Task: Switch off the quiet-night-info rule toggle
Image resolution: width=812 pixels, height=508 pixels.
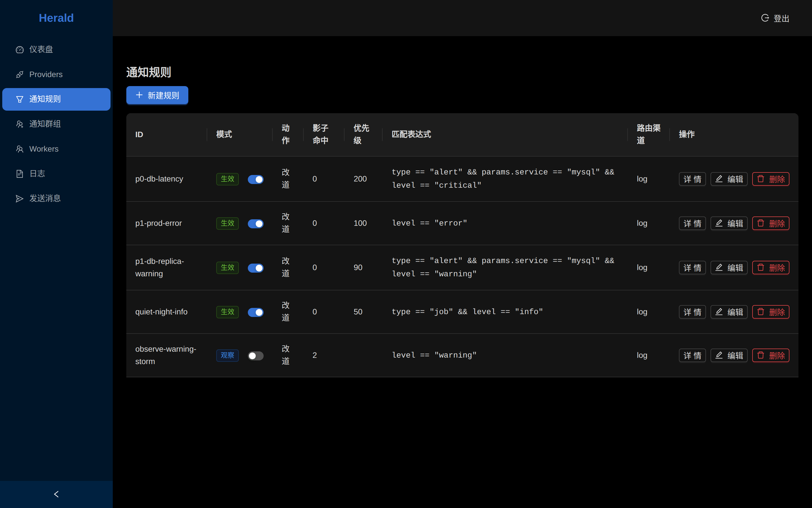Action: coord(256,312)
